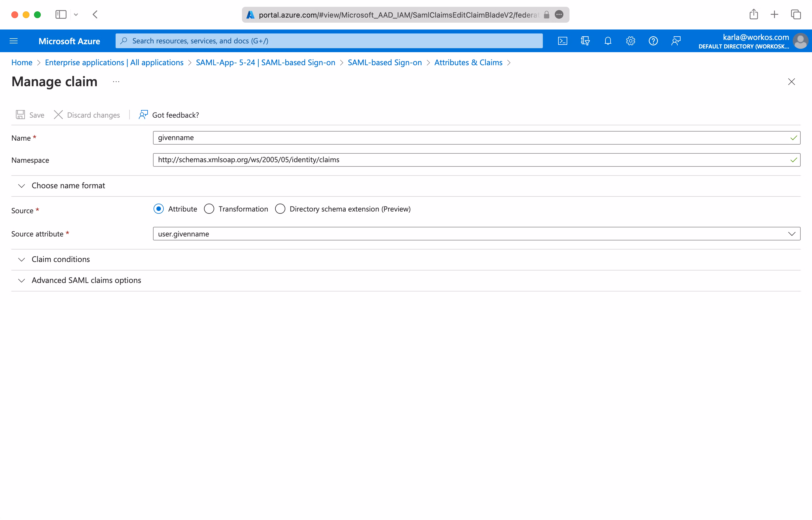This screenshot has height=520, width=812.
Task: Go to Attributes & Claims breadcrumb
Action: tap(468, 62)
